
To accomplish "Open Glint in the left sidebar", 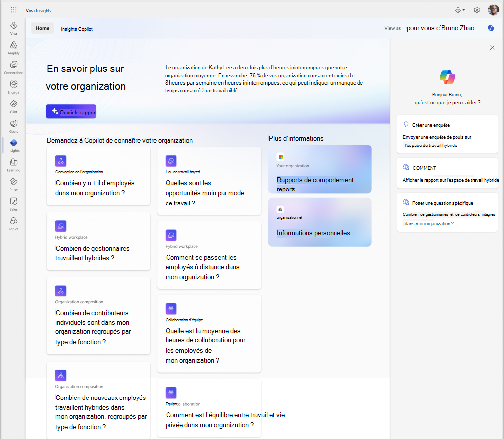I will click(x=14, y=107).
